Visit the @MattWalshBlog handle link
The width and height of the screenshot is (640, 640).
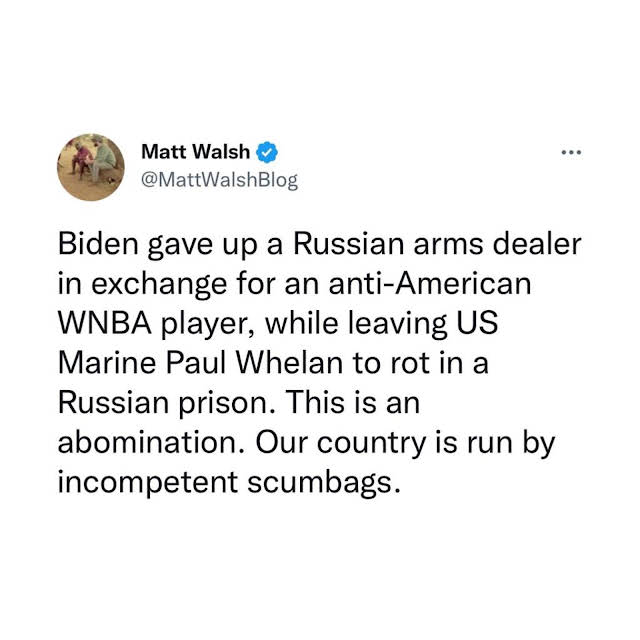[220, 180]
